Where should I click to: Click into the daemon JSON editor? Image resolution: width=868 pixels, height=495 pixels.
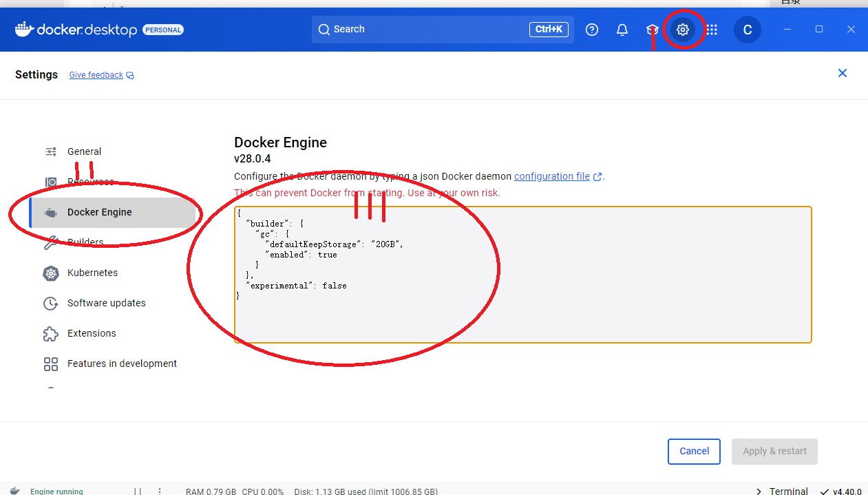523,275
